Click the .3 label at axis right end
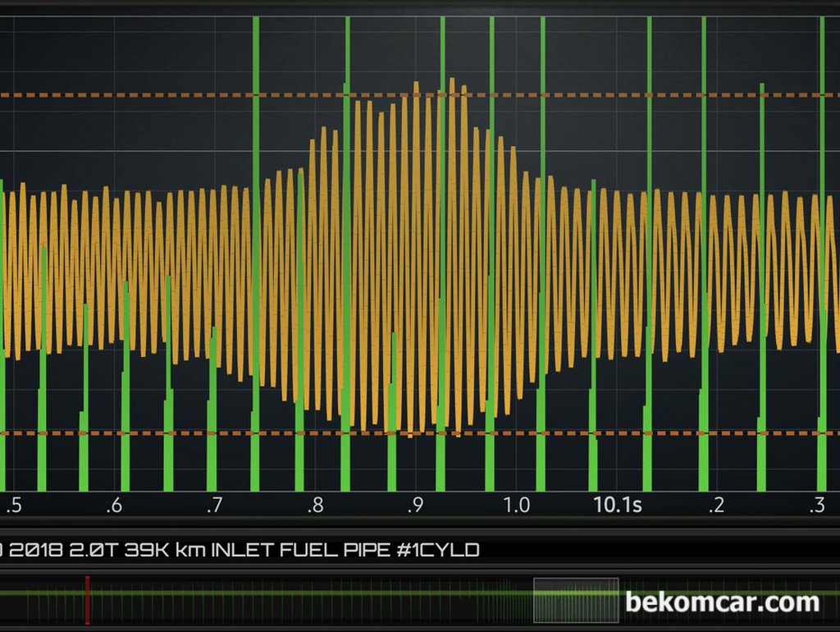 (817, 505)
